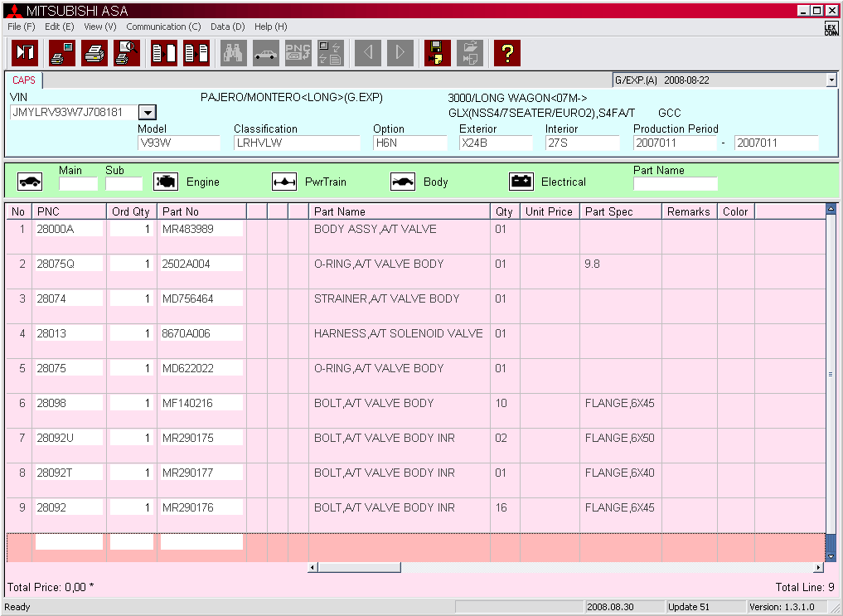Click the print screen toolbar icon

pyautogui.click(x=62, y=53)
